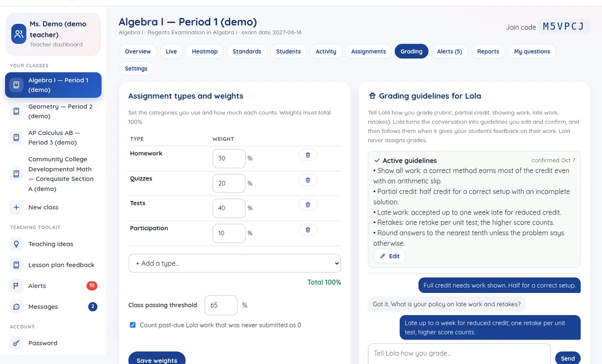Click the plus icon for New class
The image size is (602, 364).
[17, 207]
